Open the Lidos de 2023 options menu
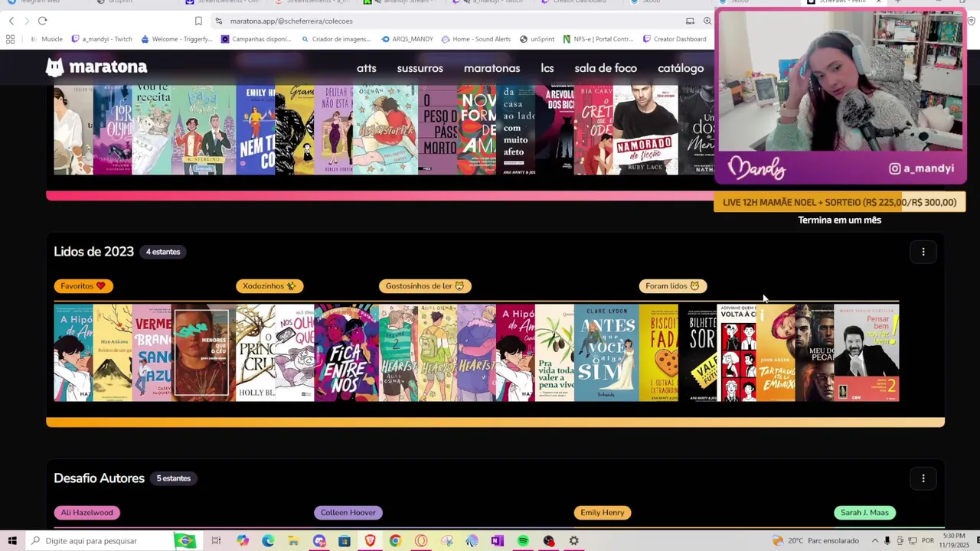 coord(923,252)
